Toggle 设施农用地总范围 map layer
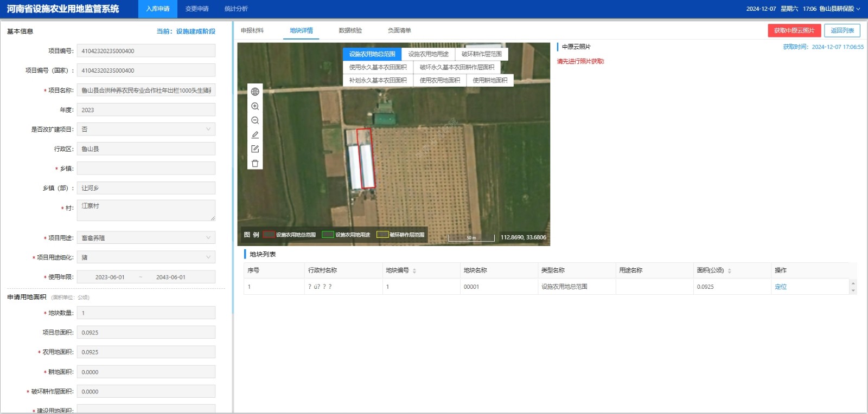Image resolution: width=868 pixels, height=414 pixels. [x=372, y=54]
